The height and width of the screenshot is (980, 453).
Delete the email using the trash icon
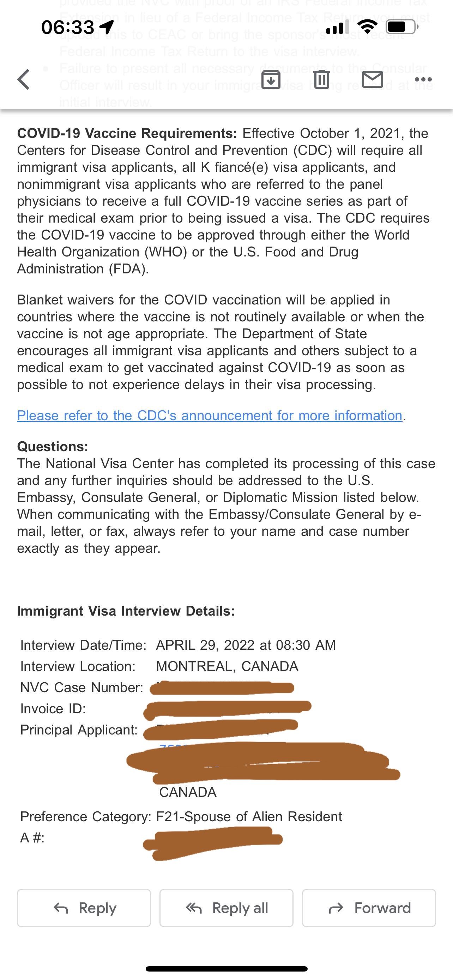pyautogui.click(x=322, y=80)
